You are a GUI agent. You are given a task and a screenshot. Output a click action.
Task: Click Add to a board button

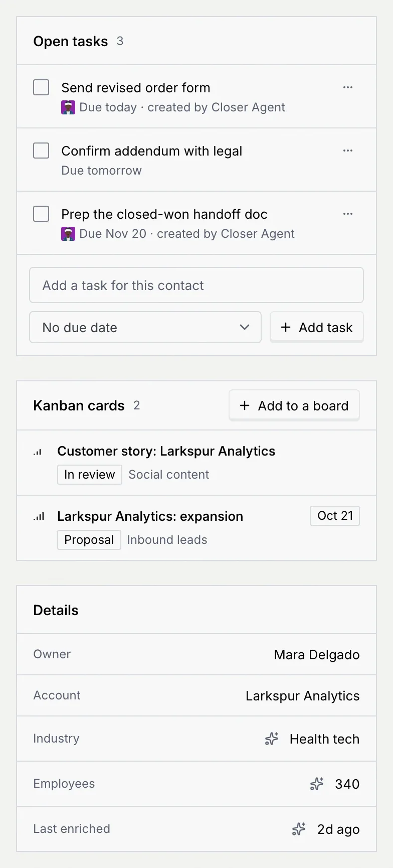tap(294, 405)
